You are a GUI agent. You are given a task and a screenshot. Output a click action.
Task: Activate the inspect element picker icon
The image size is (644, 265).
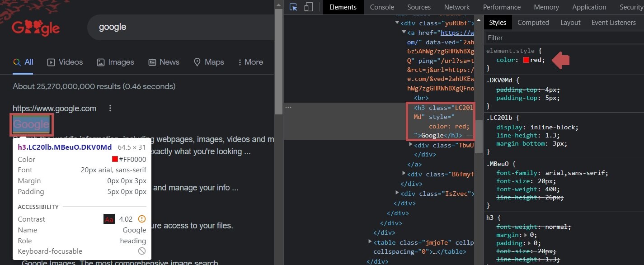[x=294, y=7]
